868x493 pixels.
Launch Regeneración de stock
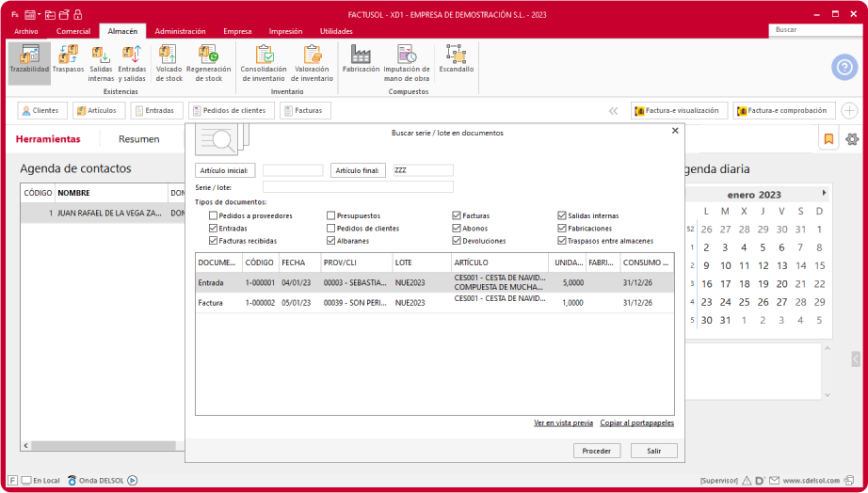pos(209,64)
